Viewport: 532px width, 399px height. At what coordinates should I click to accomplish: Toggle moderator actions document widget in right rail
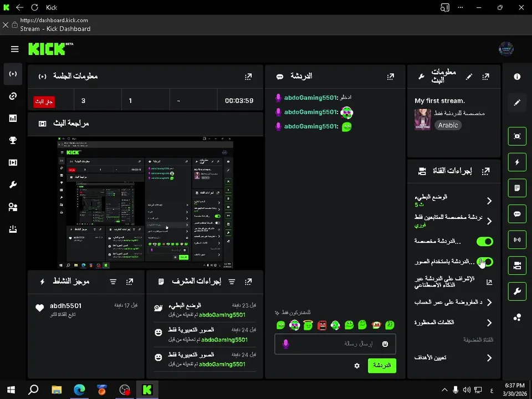517,188
